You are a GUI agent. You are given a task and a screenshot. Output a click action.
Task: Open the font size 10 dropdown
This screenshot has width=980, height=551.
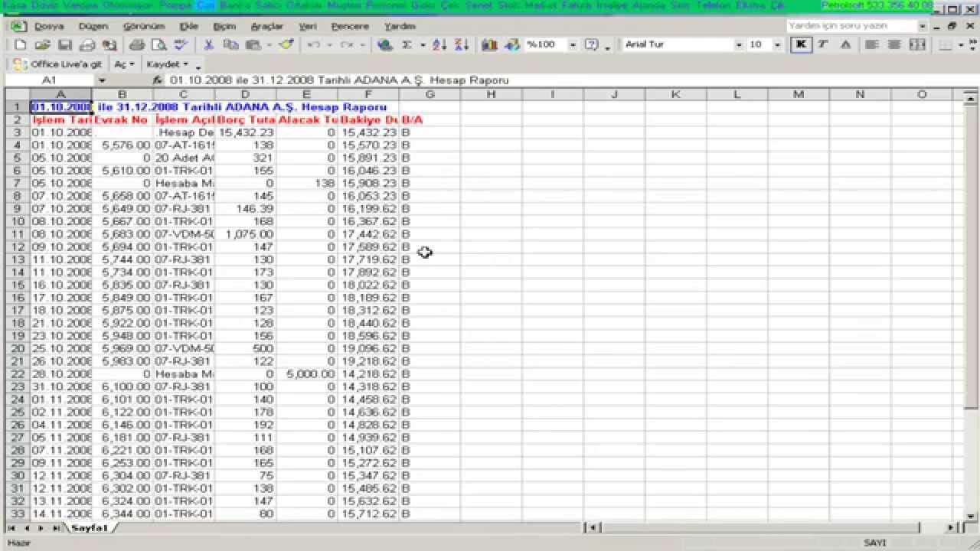tap(778, 45)
